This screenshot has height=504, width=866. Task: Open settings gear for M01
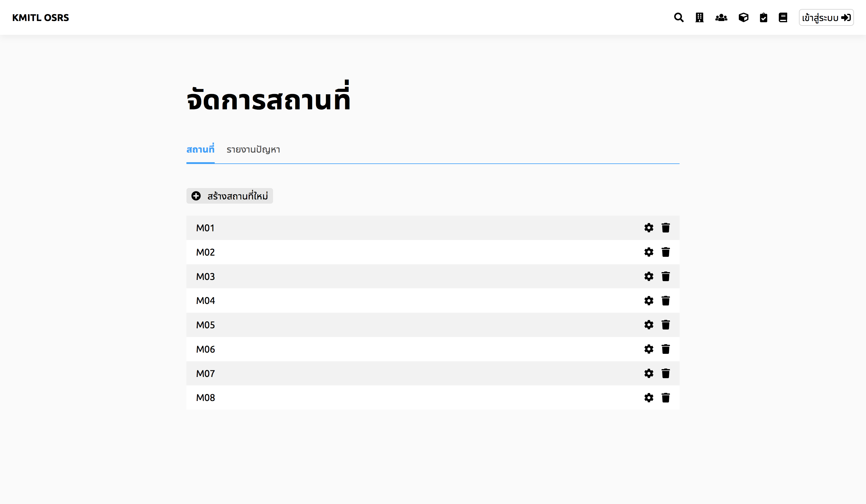pos(649,228)
